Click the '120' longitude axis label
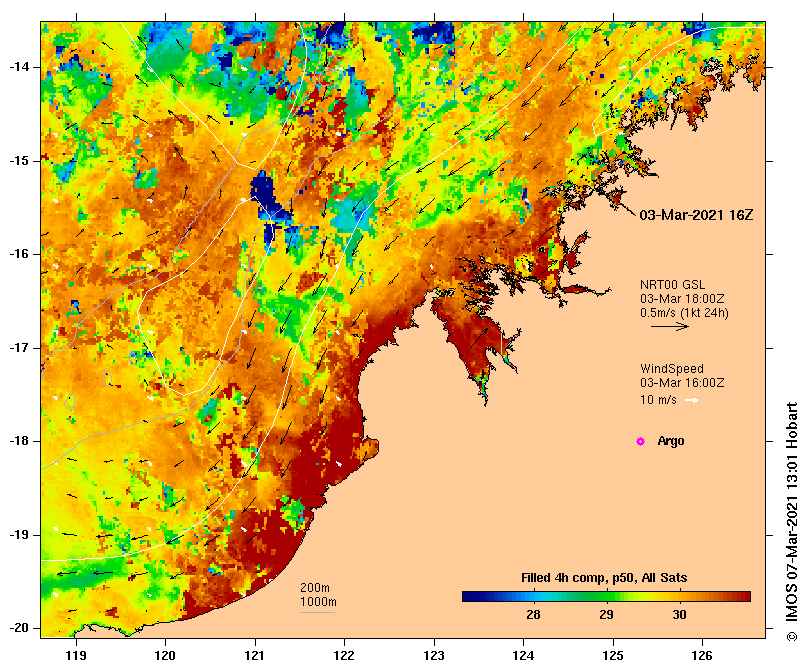The image size is (809, 672). 166,655
